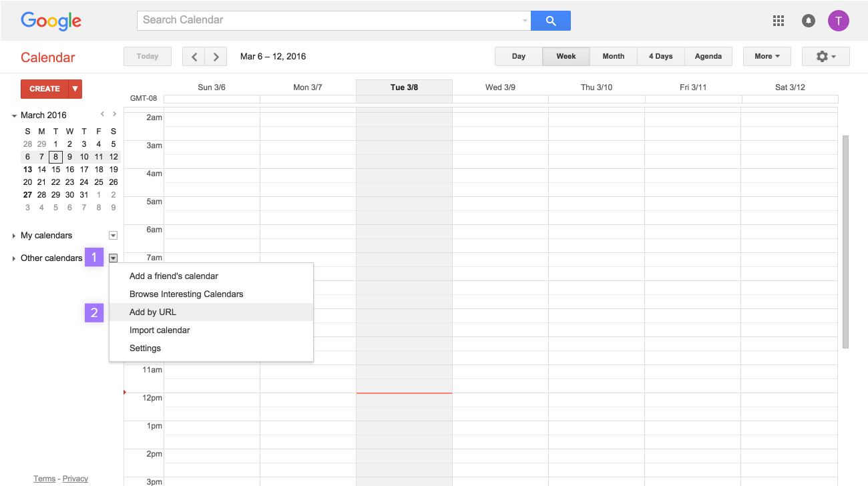The height and width of the screenshot is (486, 868).
Task: Click the red CREATE button
Action: [45, 89]
